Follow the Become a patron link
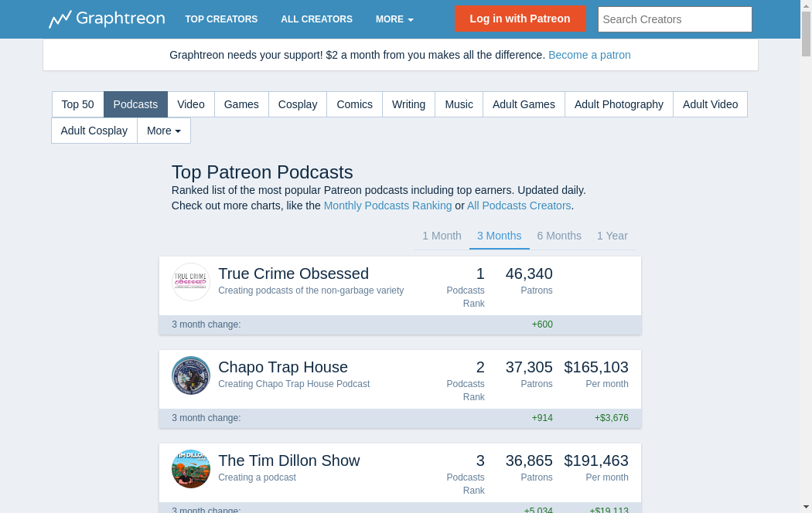Screen dimensions: 812x513 coord(589,55)
